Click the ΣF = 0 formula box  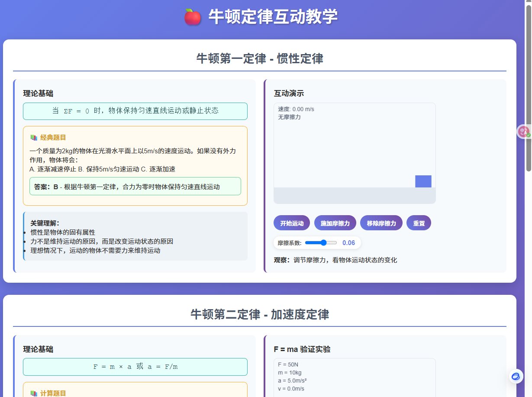coord(135,111)
